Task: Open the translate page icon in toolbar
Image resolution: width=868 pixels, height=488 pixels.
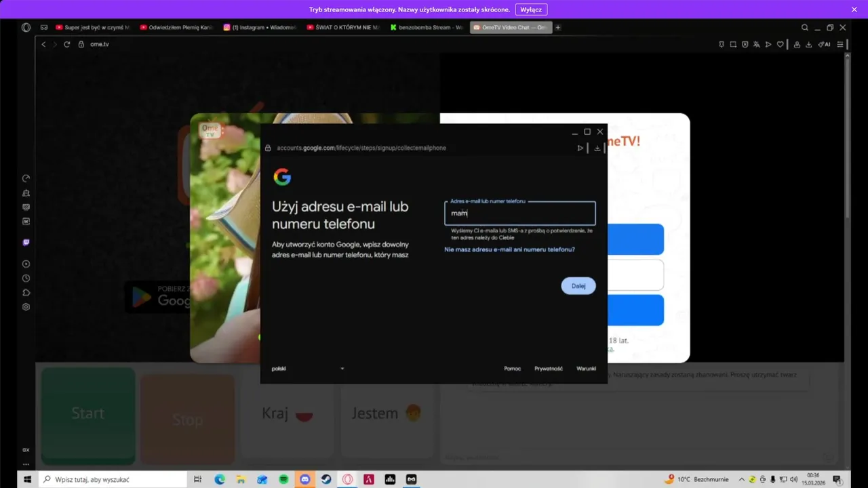Action: coord(756,44)
